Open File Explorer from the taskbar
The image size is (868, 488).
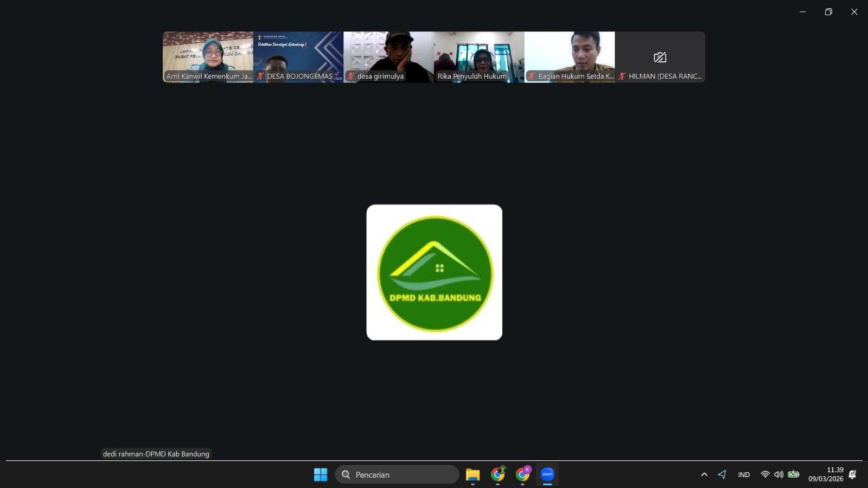473,474
